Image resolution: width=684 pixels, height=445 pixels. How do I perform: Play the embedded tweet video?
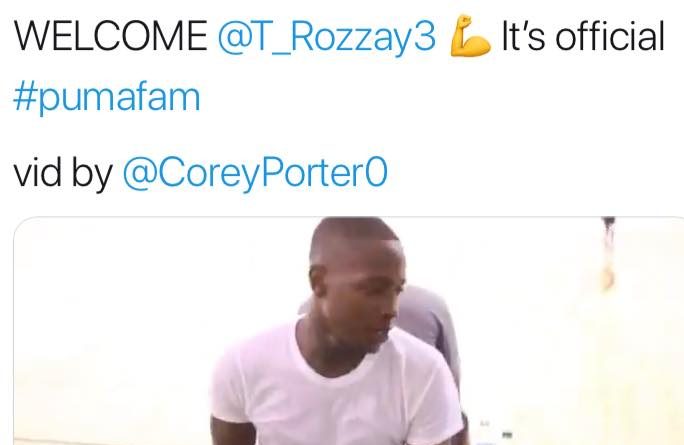pyautogui.click(x=349, y=331)
